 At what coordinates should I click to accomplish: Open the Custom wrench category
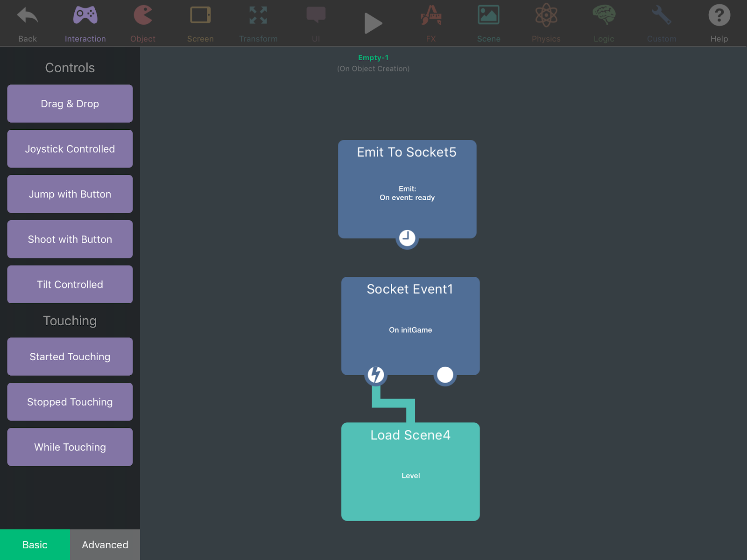[662, 23]
